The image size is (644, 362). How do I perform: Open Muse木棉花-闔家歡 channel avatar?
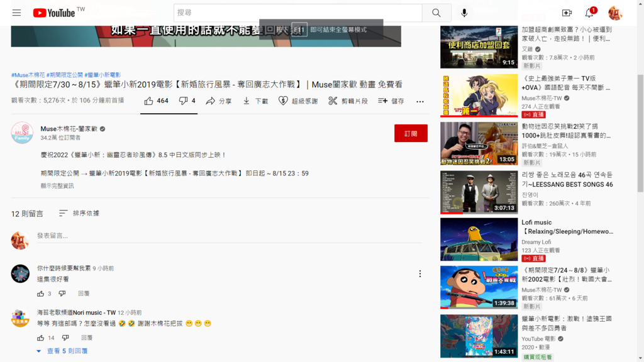pos(22,133)
